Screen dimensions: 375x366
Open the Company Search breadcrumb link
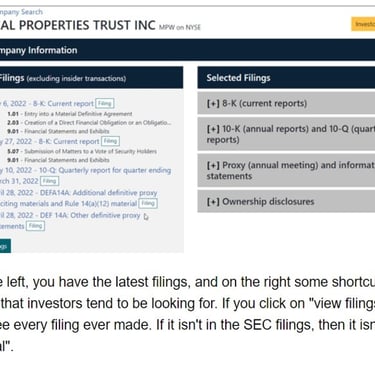(x=21, y=12)
